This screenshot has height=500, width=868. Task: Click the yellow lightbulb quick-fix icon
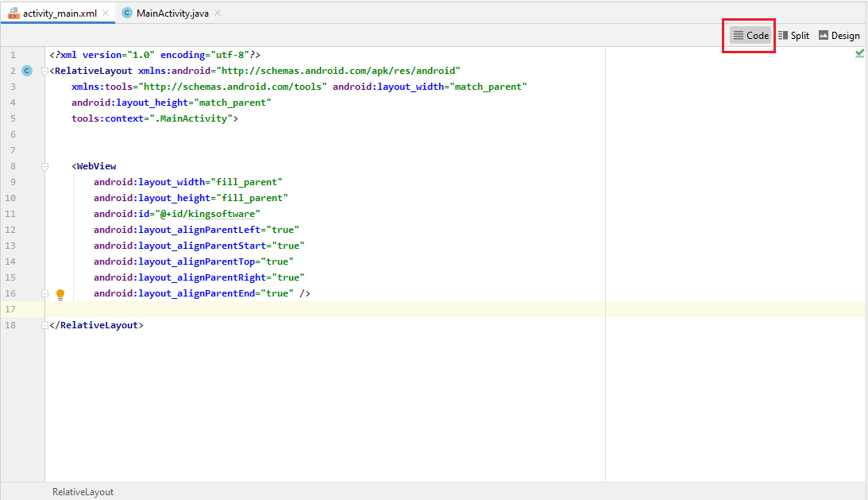point(60,294)
